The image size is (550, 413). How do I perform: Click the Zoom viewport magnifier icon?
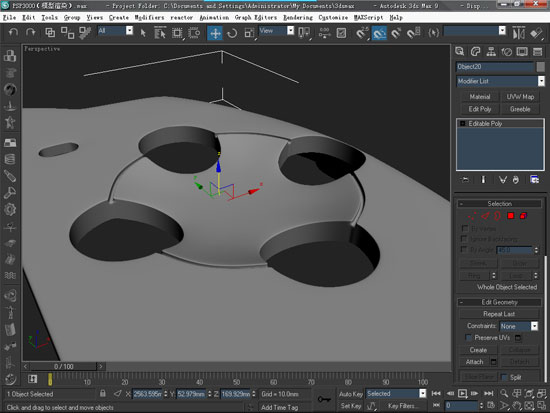[x=504, y=393]
